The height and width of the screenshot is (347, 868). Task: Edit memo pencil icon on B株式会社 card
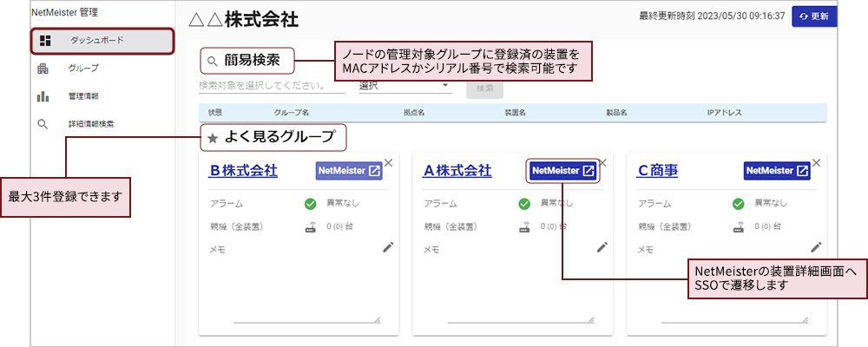(388, 247)
